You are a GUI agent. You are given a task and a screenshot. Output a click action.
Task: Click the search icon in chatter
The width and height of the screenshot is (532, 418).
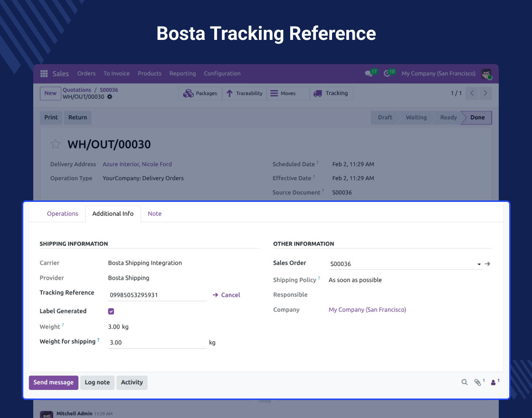point(465,382)
